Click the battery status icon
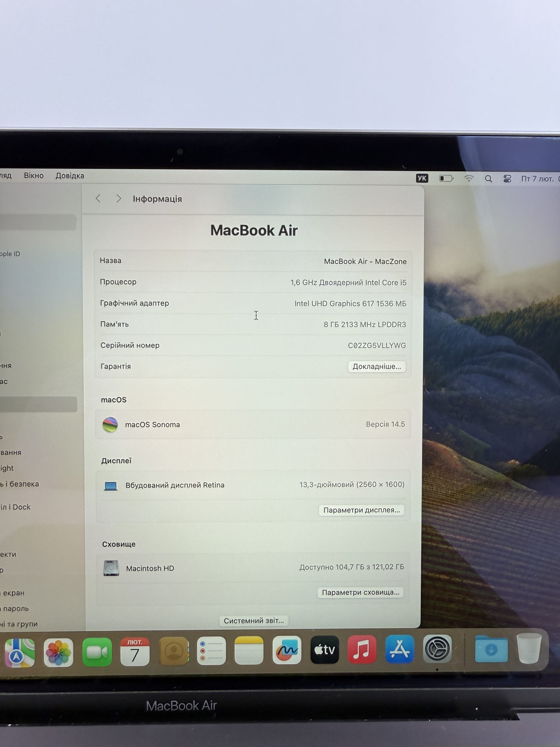 click(446, 178)
